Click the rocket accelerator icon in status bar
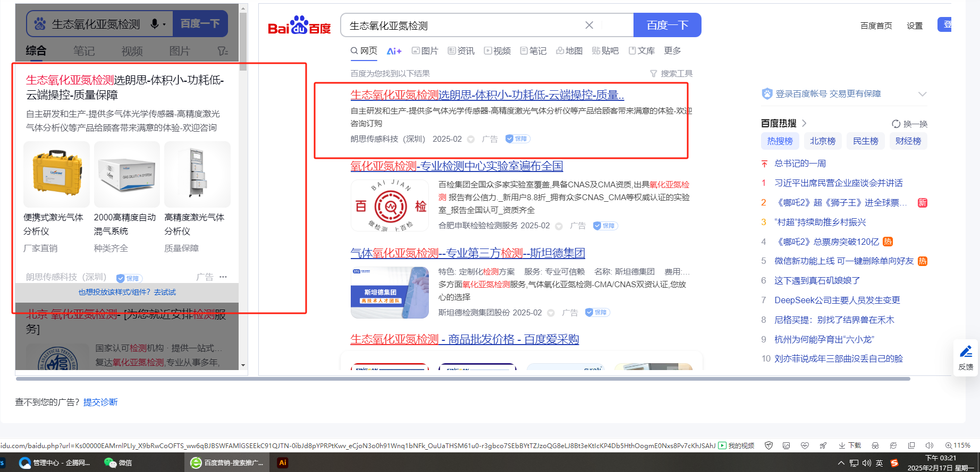This screenshot has height=472, width=980. tap(823, 445)
